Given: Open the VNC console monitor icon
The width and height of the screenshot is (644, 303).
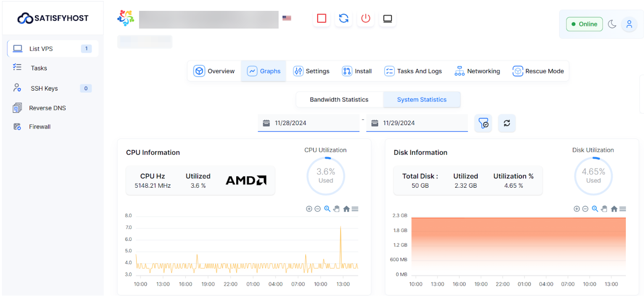Looking at the screenshot, I should (388, 18).
